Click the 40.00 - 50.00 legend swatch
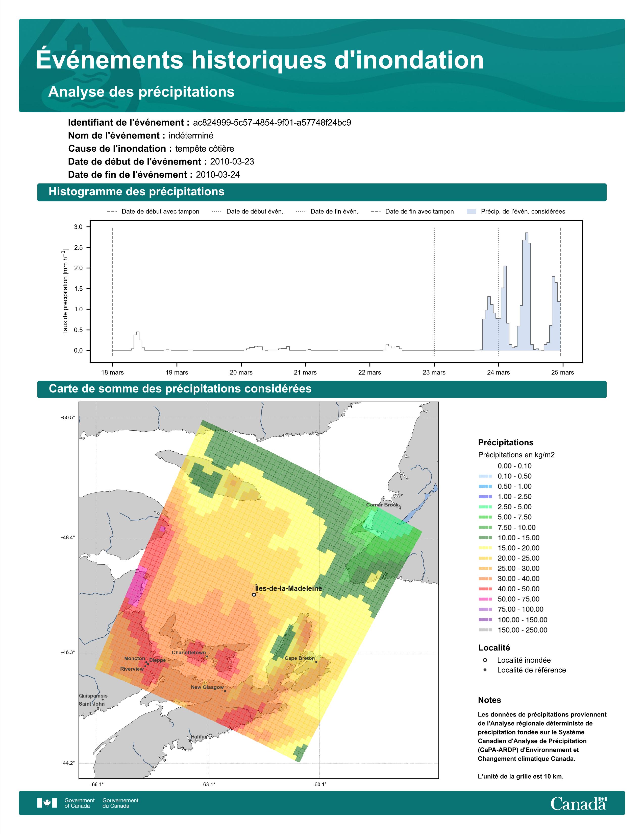 click(485, 589)
